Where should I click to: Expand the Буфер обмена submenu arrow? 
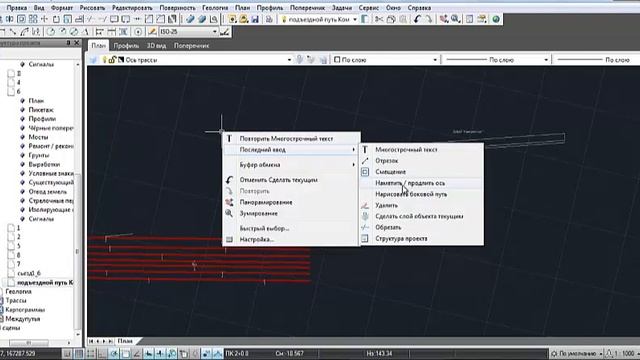click(353, 165)
